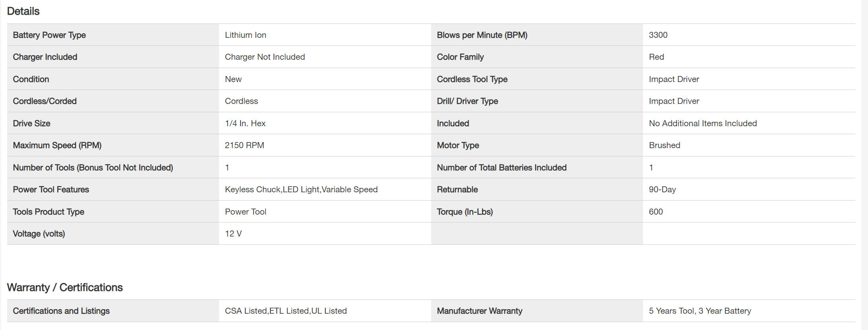Click the Cordless Tool Type label
This screenshot has height=330, width=868.
point(472,79)
